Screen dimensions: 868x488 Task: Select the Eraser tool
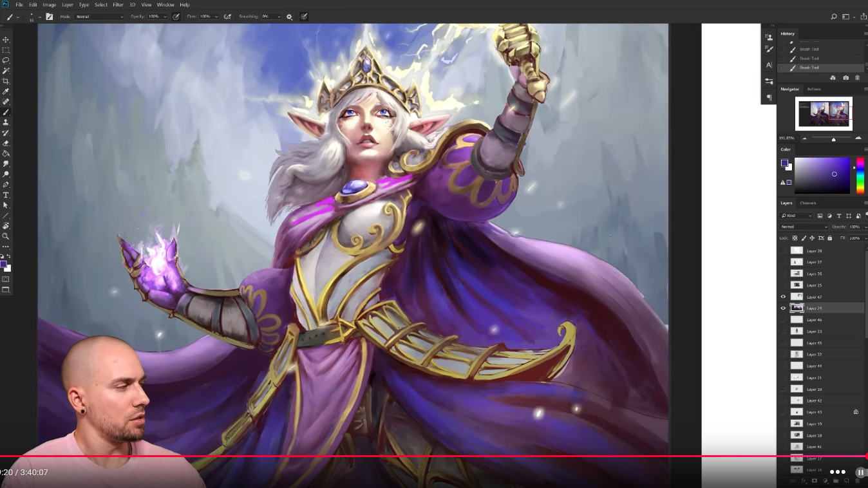(x=6, y=143)
